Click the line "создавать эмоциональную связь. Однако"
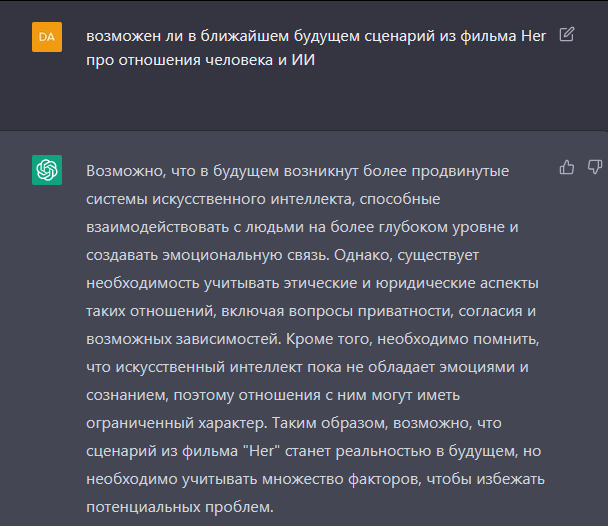The height and width of the screenshot is (526, 608). pos(282,255)
